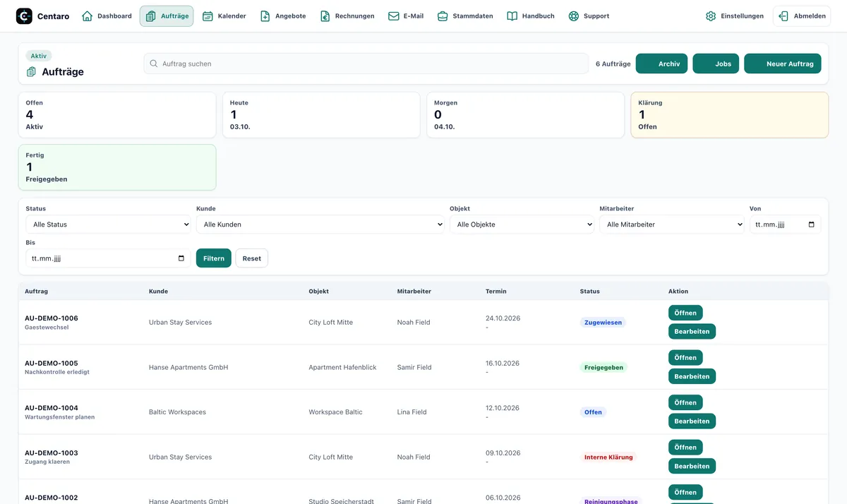Select the Klärung summary card

(730, 115)
